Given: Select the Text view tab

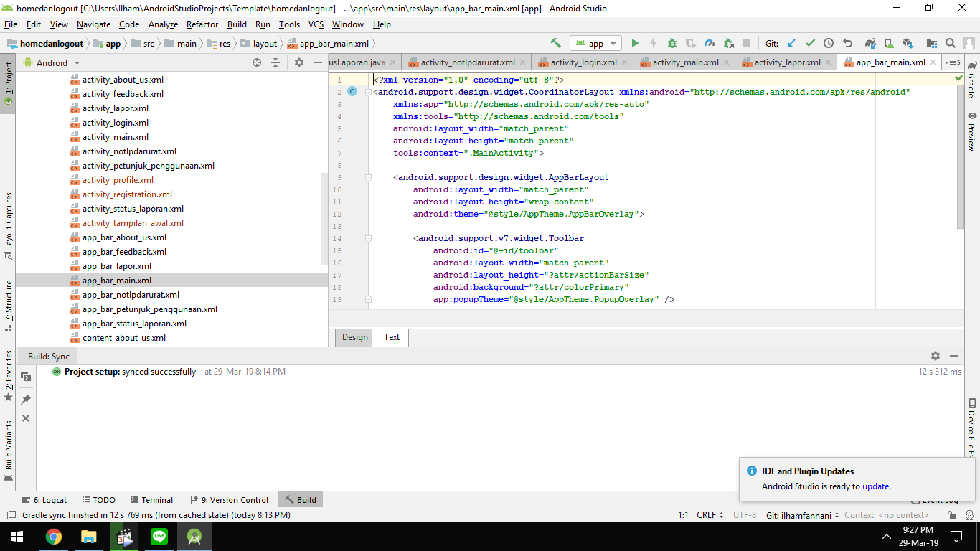Looking at the screenshot, I should pyautogui.click(x=392, y=337).
